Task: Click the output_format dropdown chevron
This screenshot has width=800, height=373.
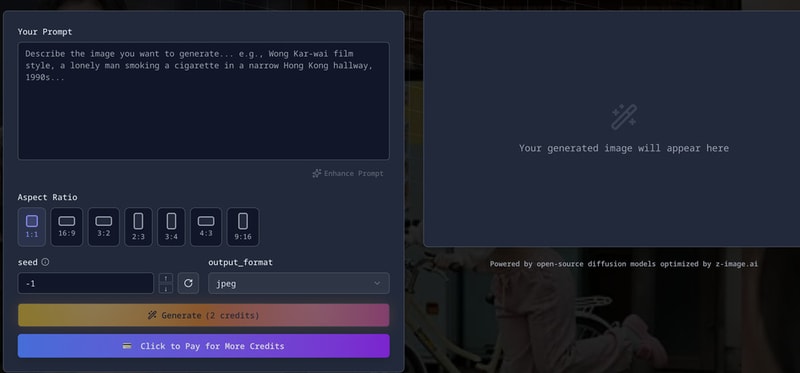Action: pos(377,284)
